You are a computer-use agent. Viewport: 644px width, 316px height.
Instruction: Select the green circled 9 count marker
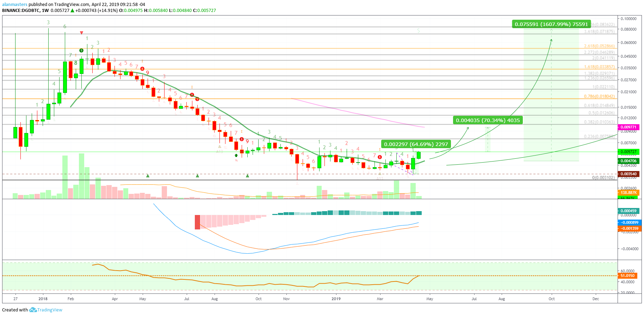pos(81,50)
